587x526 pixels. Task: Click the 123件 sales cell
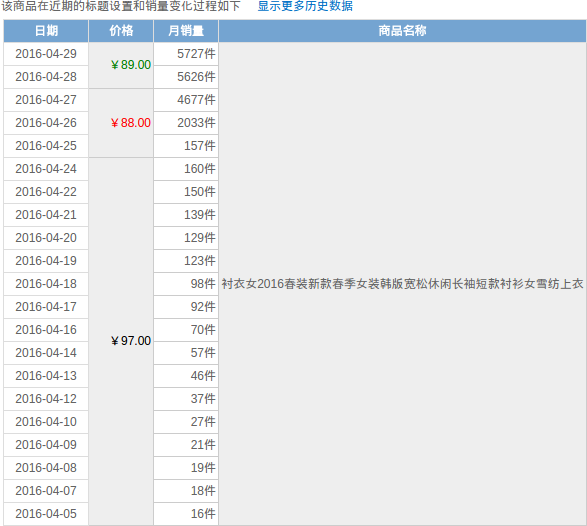pyautogui.click(x=186, y=261)
